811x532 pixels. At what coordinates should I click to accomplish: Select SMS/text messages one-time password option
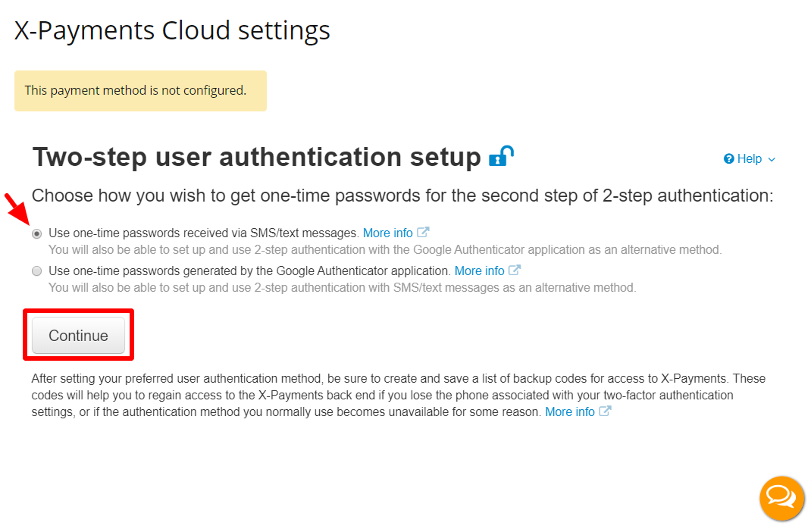(36, 233)
